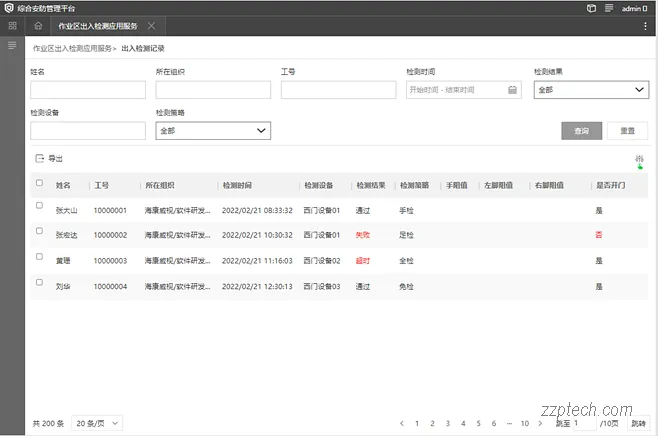
Task: Close the 作业区出入检测应用服务 tab
Action: (x=151, y=26)
